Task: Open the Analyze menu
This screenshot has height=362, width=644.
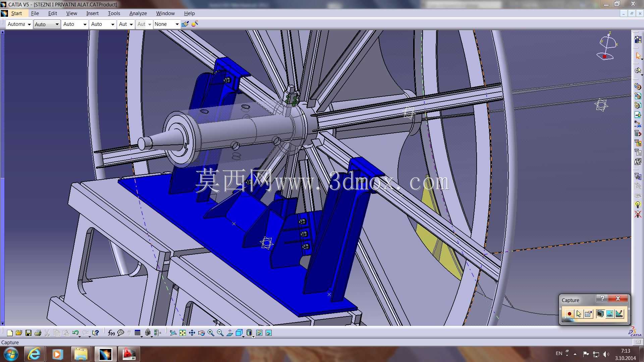Action: pos(138,13)
